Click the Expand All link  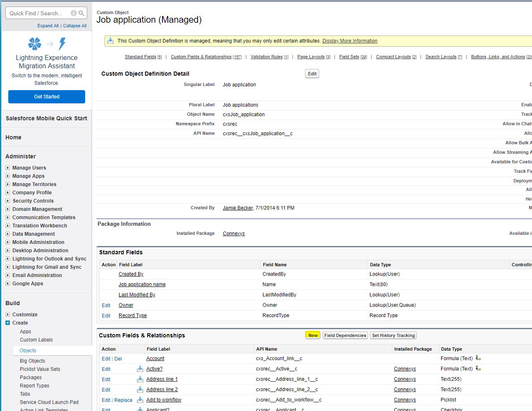[48, 26]
